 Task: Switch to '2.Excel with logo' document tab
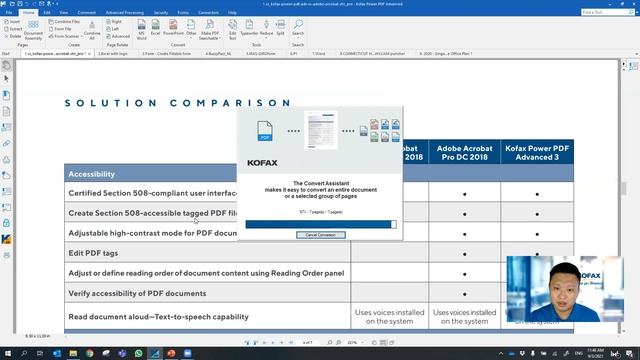pos(113,53)
